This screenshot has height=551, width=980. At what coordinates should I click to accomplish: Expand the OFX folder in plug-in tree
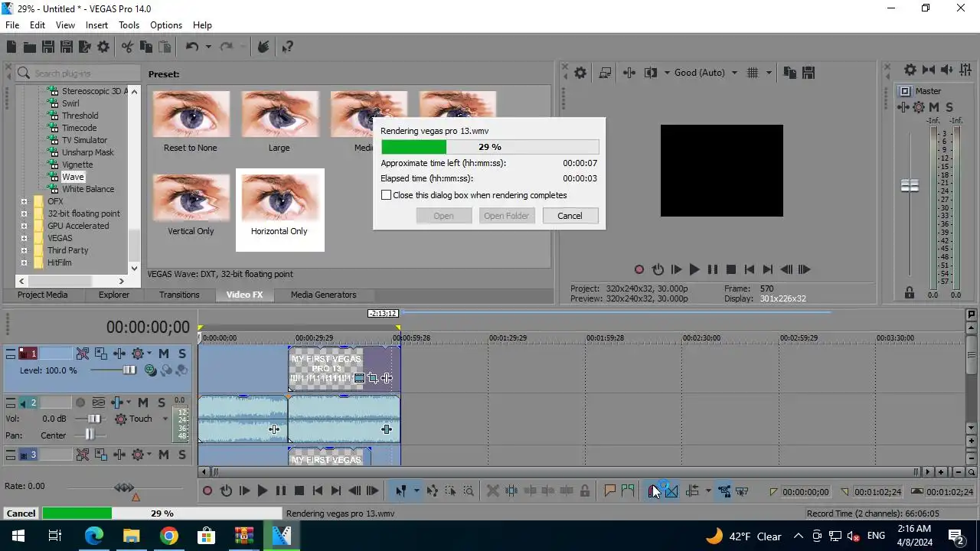(x=24, y=202)
